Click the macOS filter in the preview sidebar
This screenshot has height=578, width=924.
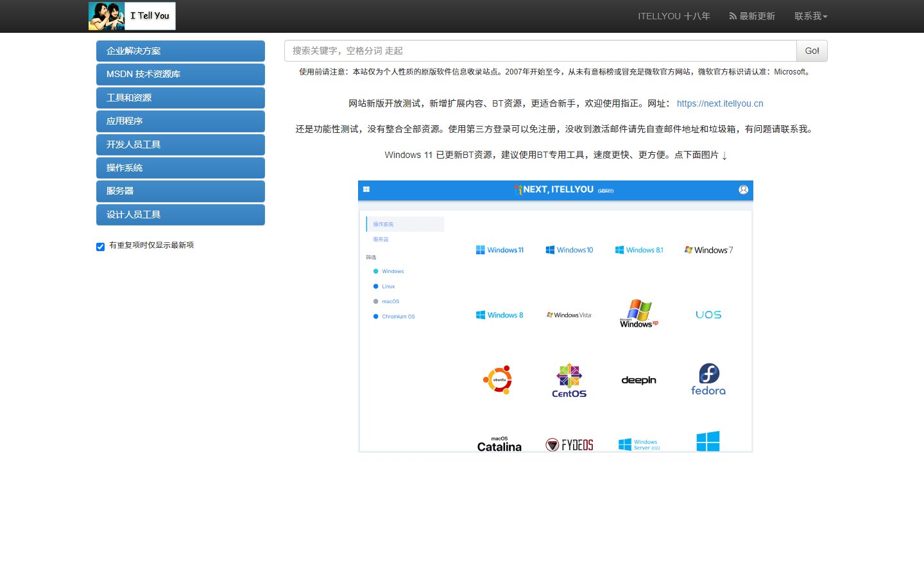[x=386, y=301]
